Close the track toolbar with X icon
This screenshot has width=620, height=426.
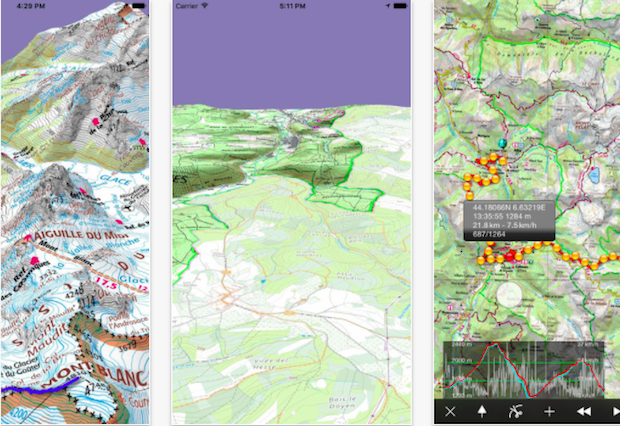[x=450, y=411]
